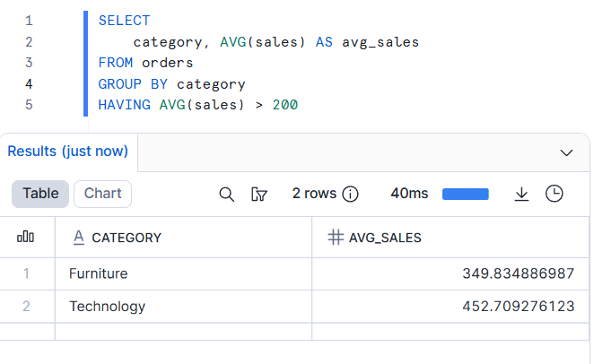Click the AVG_SALES column header

pos(385,238)
